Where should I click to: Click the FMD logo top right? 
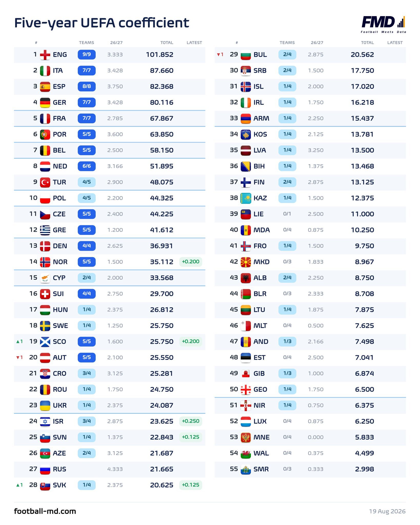[x=383, y=24]
